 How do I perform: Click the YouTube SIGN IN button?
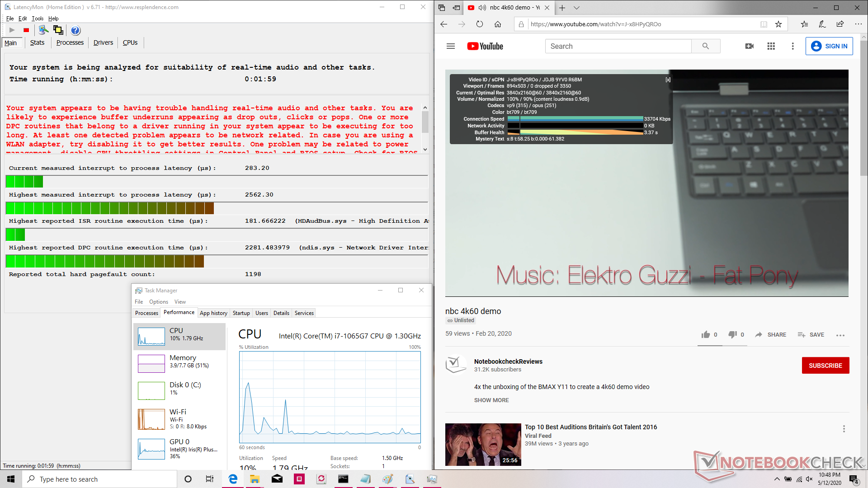tap(829, 46)
